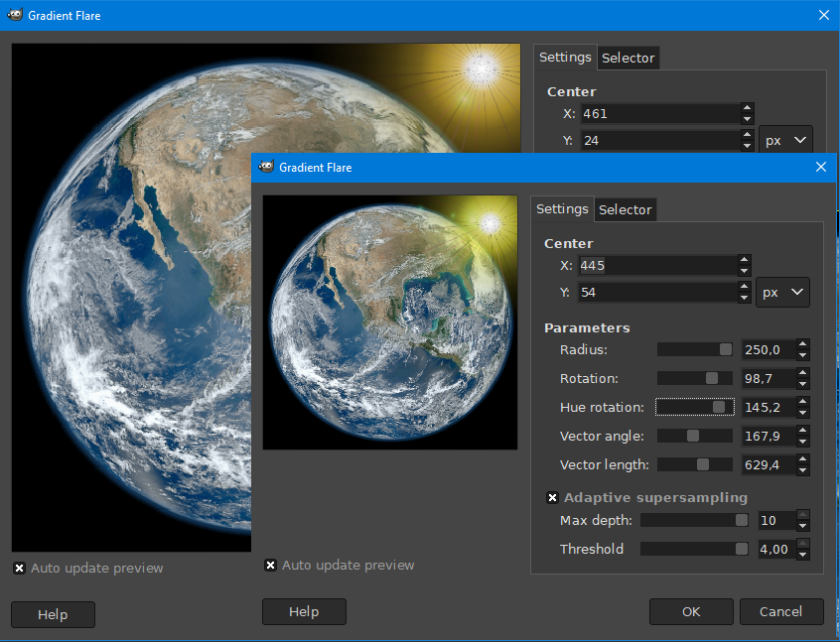Toggle Auto update preview in front dialog
The width and height of the screenshot is (840, 642).
[x=270, y=565]
